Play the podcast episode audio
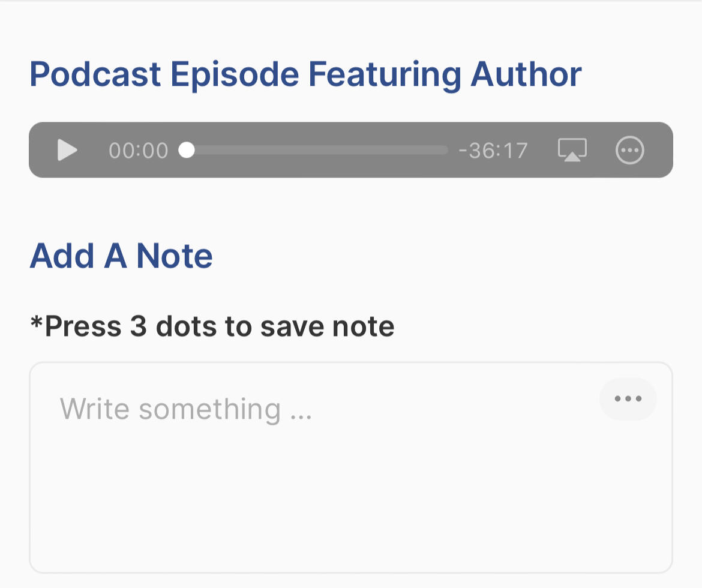This screenshot has height=588, width=702. [67, 150]
